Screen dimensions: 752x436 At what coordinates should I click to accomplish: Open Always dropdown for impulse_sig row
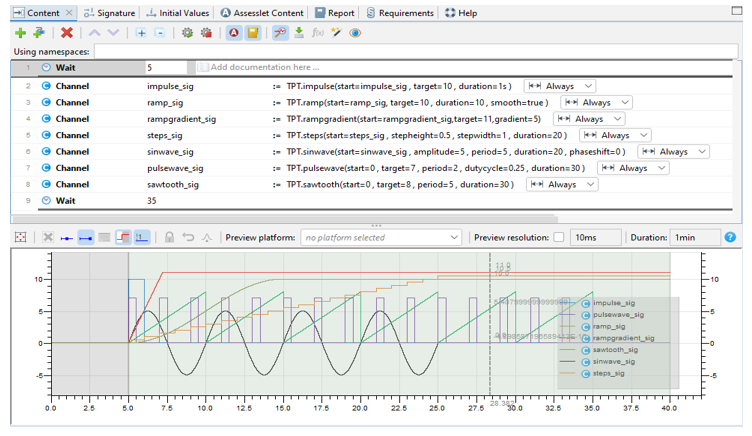[560, 86]
